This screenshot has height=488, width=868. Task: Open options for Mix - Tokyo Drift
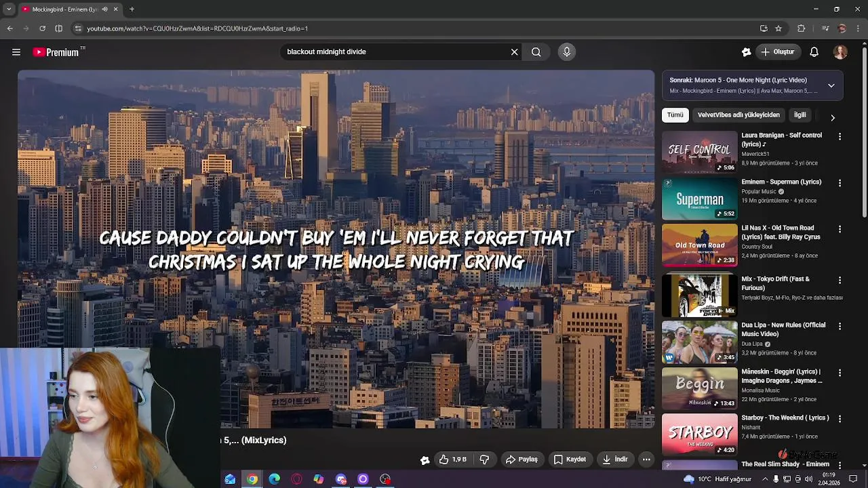pos(840,280)
